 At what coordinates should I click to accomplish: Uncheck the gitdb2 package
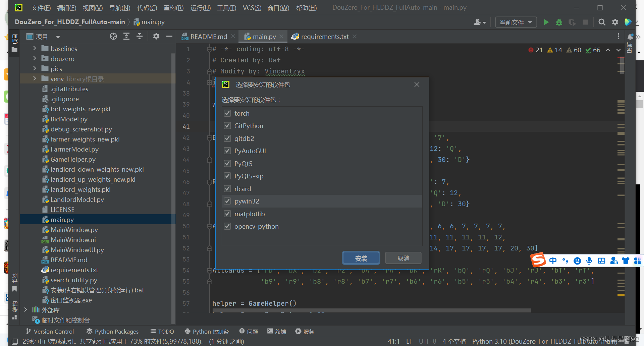pyautogui.click(x=227, y=138)
